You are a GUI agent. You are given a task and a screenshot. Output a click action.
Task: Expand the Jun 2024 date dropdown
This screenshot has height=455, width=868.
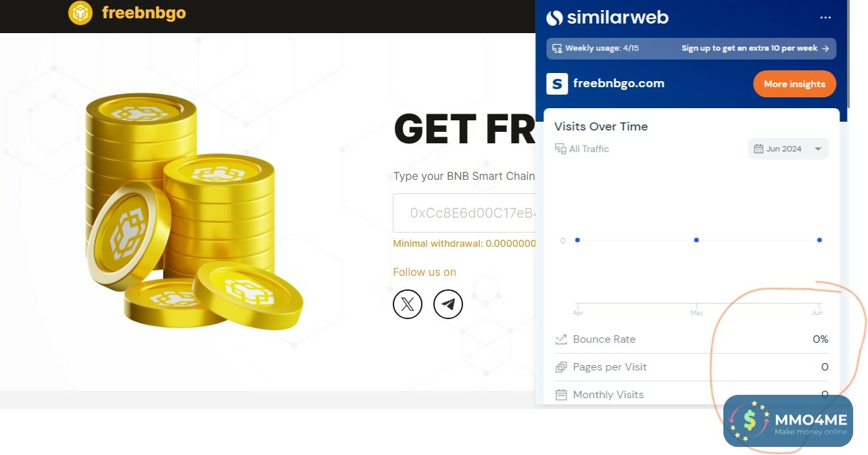pos(788,149)
